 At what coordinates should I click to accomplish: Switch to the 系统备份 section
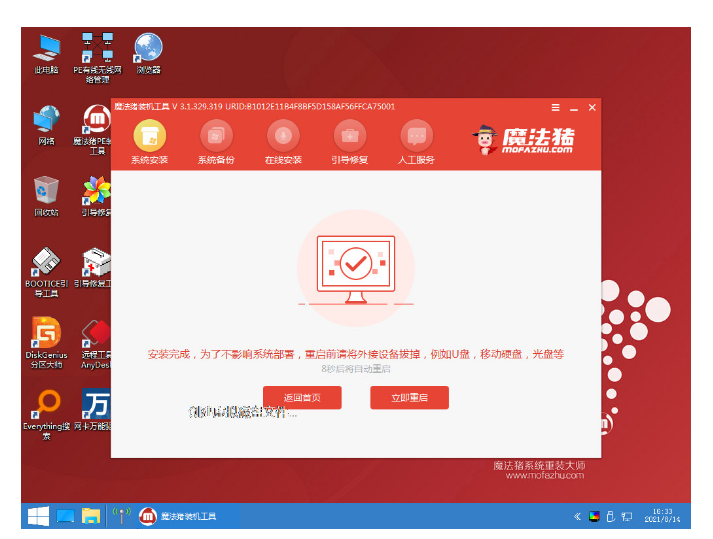click(x=216, y=135)
